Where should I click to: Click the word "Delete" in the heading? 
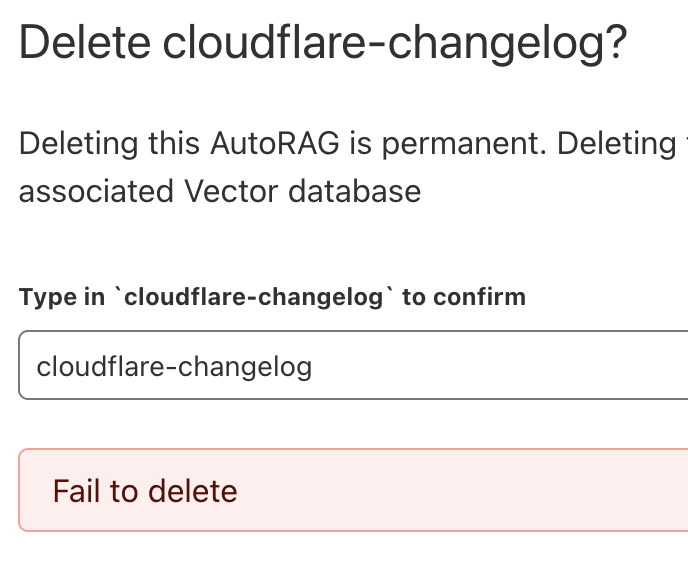click(x=85, y=43)
